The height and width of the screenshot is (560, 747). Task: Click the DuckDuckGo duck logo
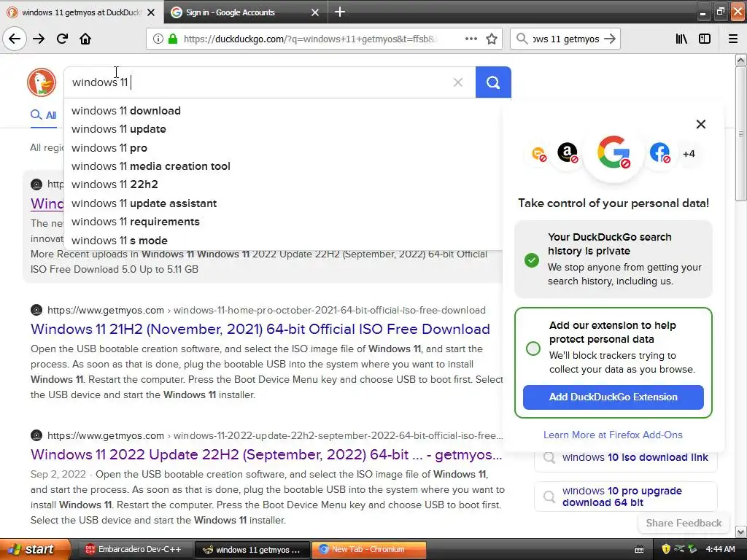[x=42, y=82]
